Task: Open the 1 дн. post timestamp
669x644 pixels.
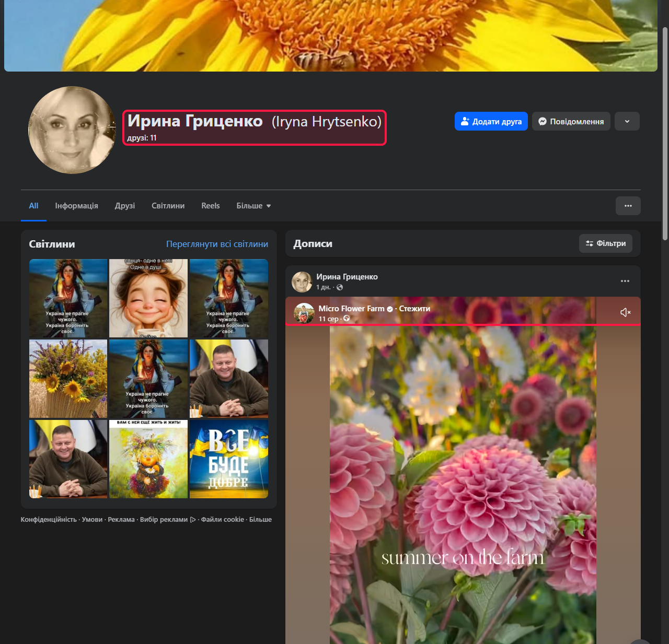Action: pyautogui.click(x=323, y=287)
